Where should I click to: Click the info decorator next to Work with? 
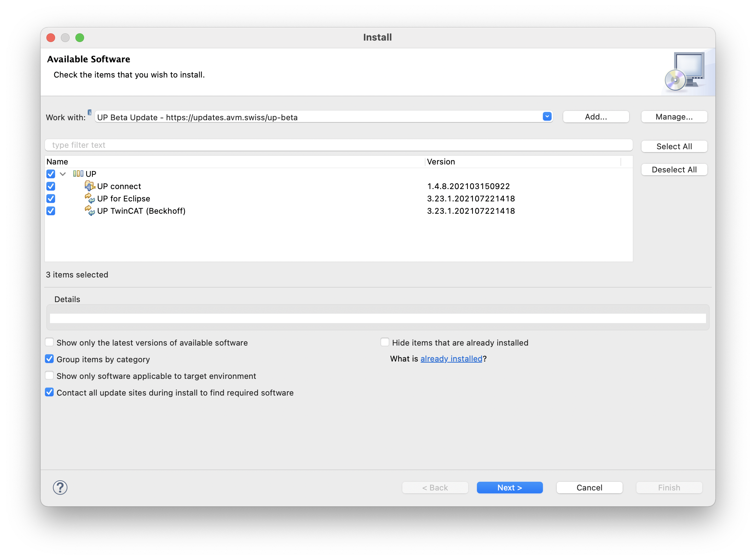[x=90, y=112]
